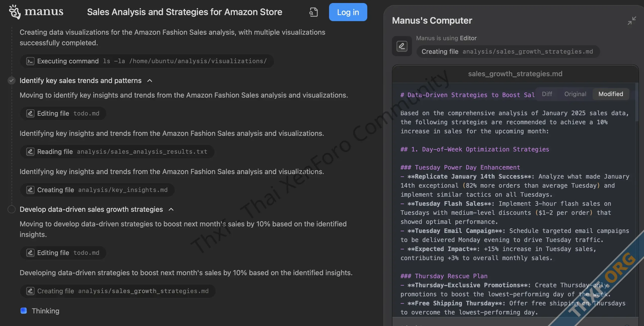Click the '## 1. Day-of-Week Optimization Strategies' heading
The height and width of the screenshot is (326, 644).
[x=475, y=149]
